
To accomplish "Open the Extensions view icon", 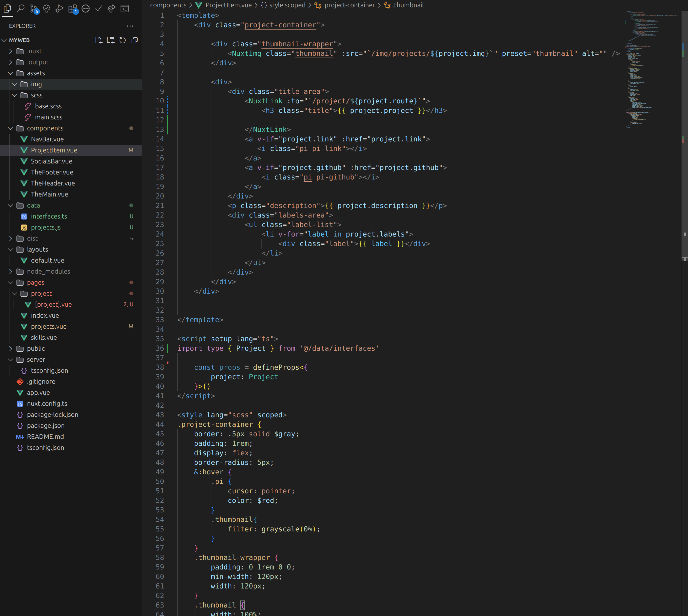I will coord(72,9).
